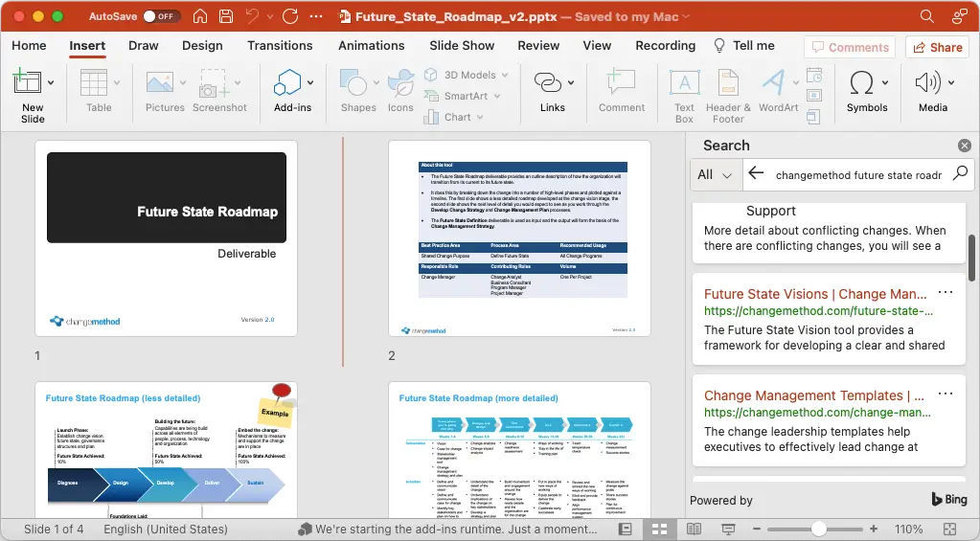
Task: Click the Share button
Action: pos(938,48)
